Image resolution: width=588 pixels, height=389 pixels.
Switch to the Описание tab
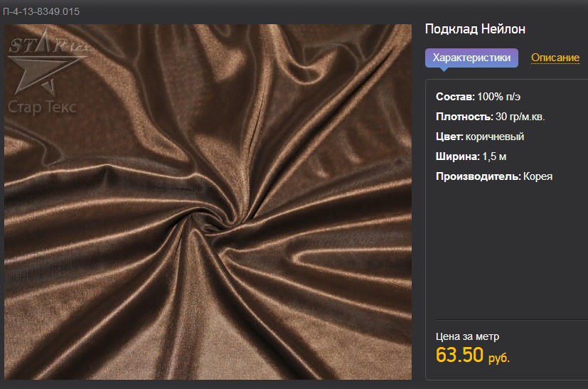coord(555,58)
